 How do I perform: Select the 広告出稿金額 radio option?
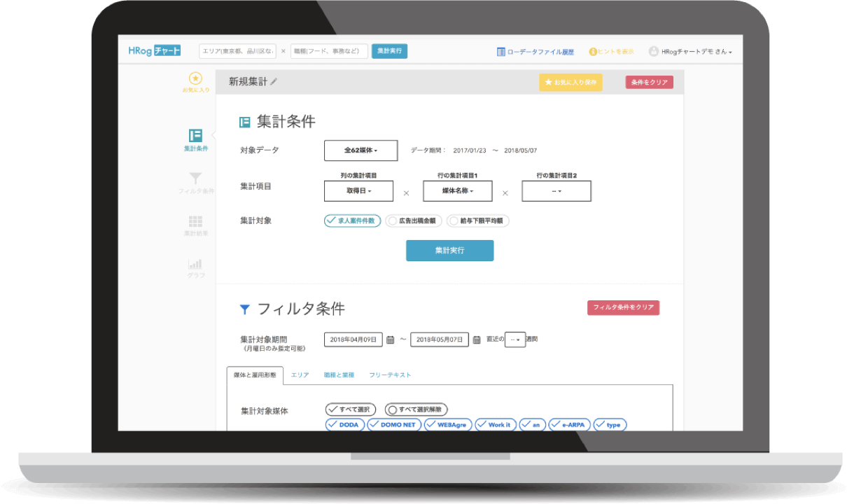point(413,220)
